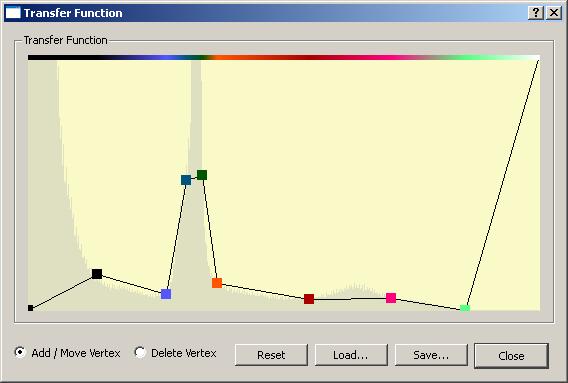The image size is (568, 383).
Task: Click the Reset button
Action: 271,355
